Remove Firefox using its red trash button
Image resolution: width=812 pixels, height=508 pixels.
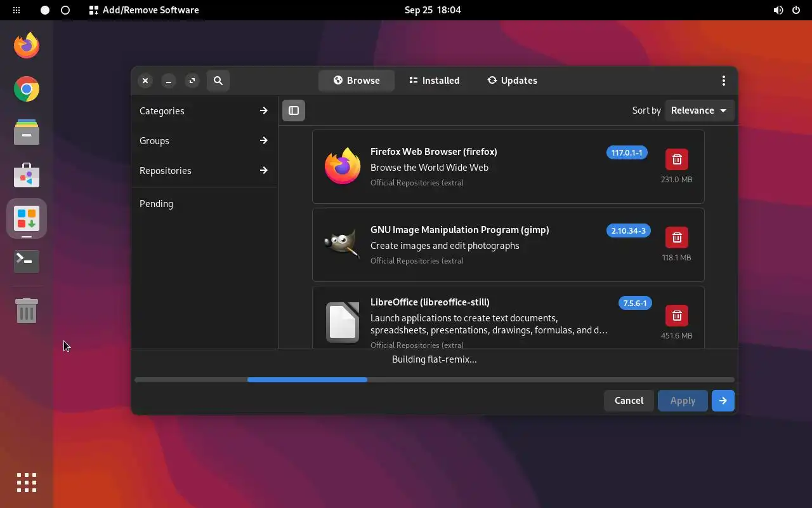[x=677, y=159]
